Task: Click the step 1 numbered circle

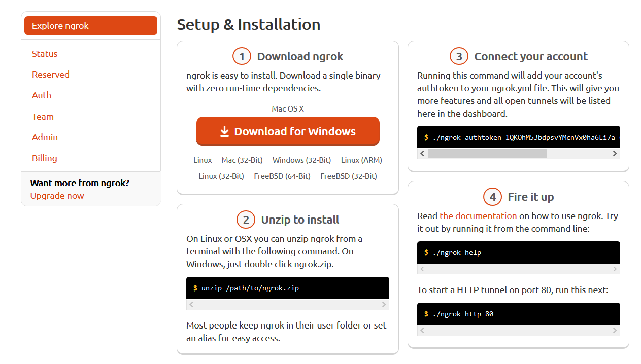Action: pos(242,56)
